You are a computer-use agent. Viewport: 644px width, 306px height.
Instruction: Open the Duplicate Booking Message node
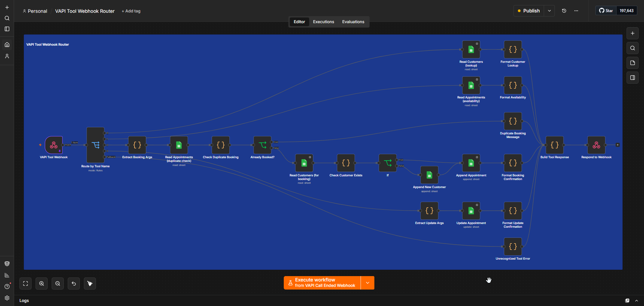513,121
